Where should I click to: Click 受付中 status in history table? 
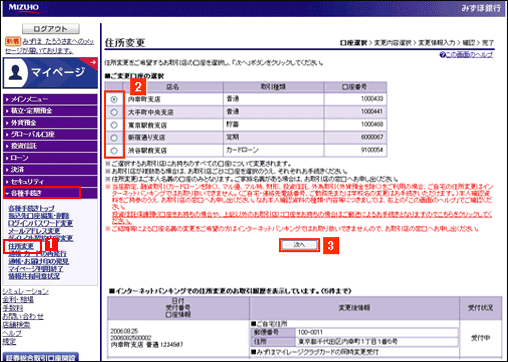tap(480, 338)
